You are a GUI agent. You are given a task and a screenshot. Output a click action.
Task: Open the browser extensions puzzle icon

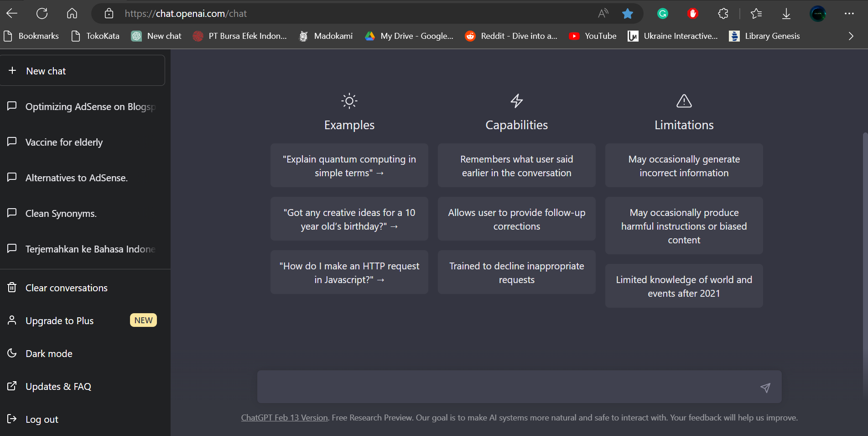point(723,13)
